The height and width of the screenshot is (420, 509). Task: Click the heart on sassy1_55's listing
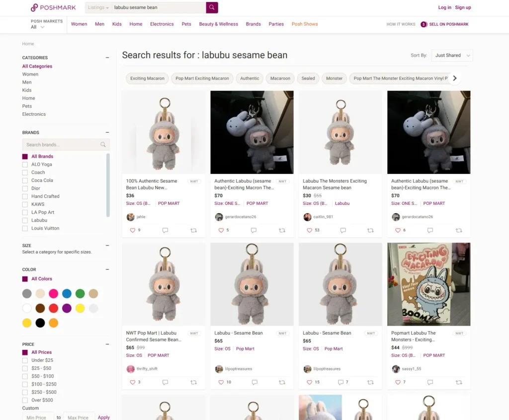(398, 382)
